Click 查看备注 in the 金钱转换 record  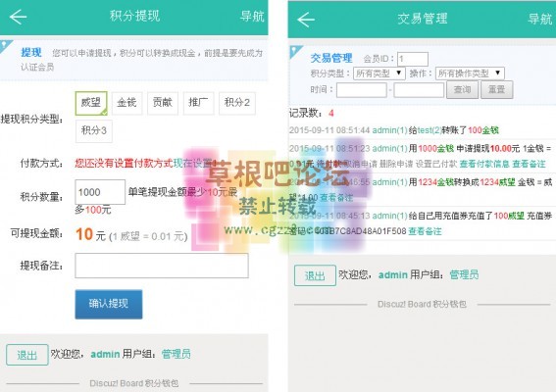point(336,197)
